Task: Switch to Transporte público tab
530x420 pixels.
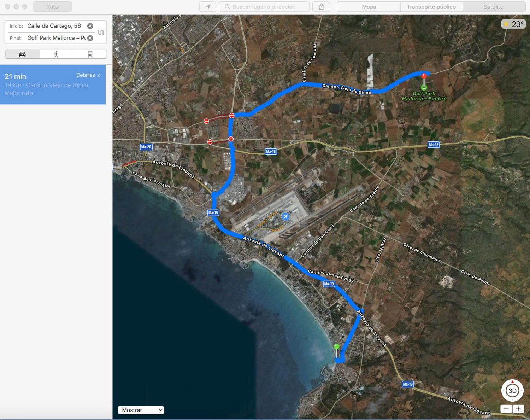Action: [431, 7]
